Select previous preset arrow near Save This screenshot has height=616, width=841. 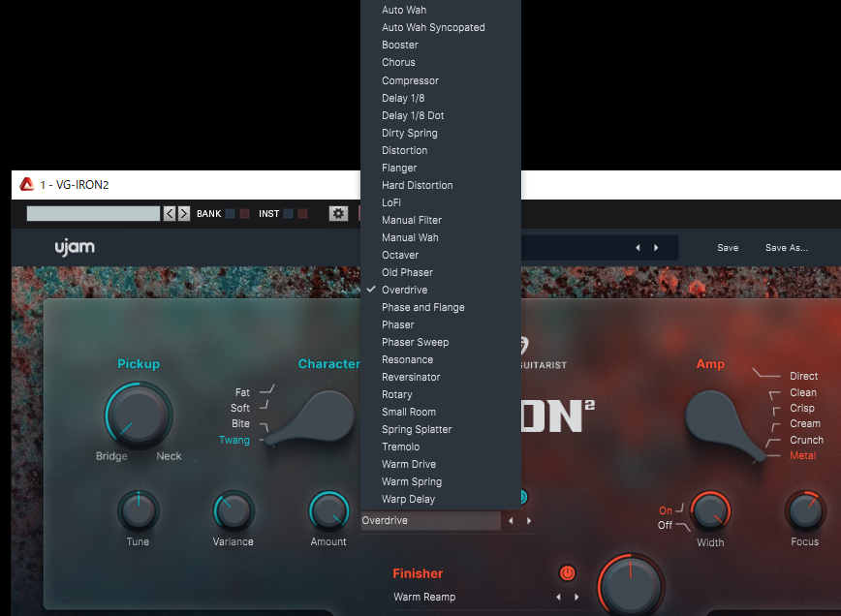638,248
